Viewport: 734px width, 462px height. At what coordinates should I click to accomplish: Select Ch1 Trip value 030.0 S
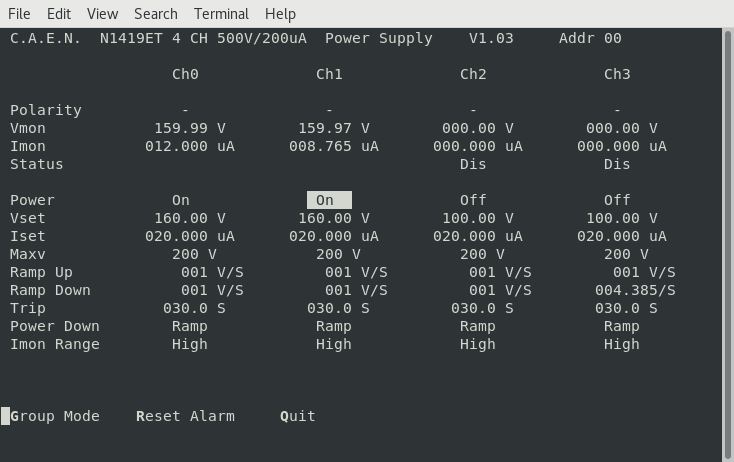338,308
